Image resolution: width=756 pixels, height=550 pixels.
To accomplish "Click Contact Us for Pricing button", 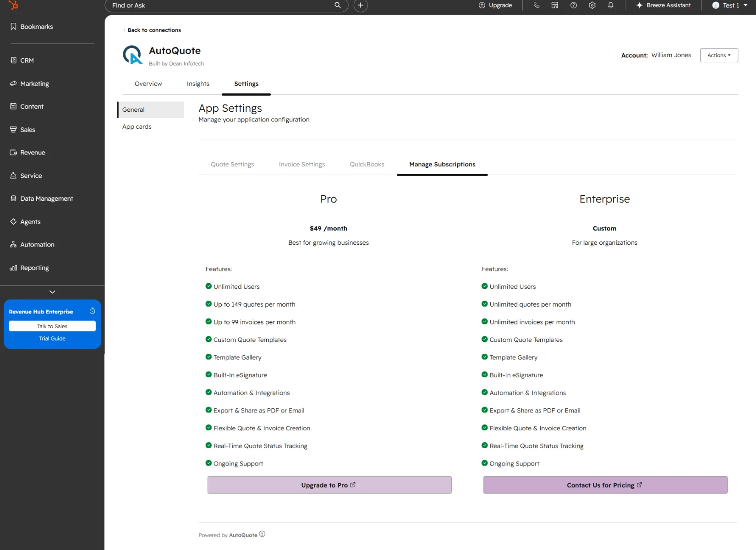I will coord(605,485).
